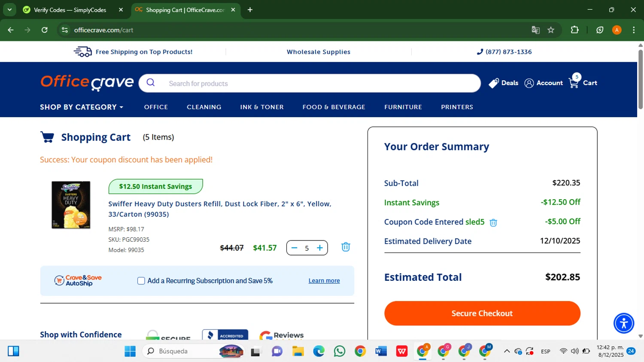This screenshot has height=362, width=644.
Task: Increase Swiffer quantity with plus button
Action: coord(320,248)
